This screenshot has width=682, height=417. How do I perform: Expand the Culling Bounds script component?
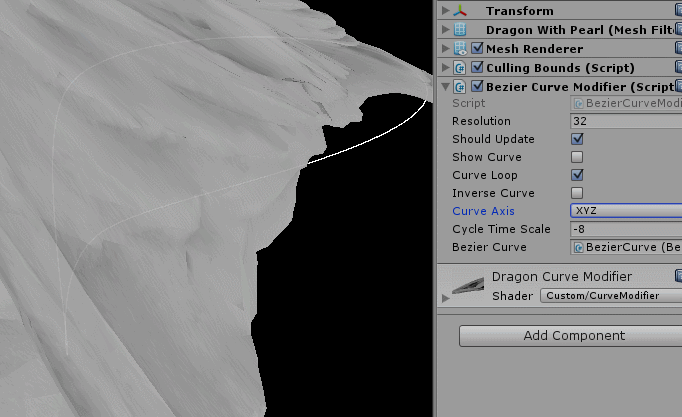tap(445, 67)
